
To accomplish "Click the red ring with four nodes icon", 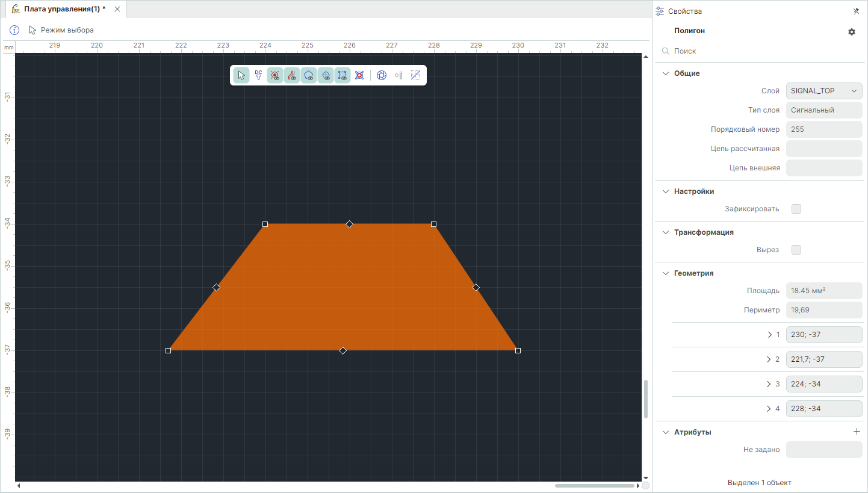I will pyautogui.click(x=359, y=75).
